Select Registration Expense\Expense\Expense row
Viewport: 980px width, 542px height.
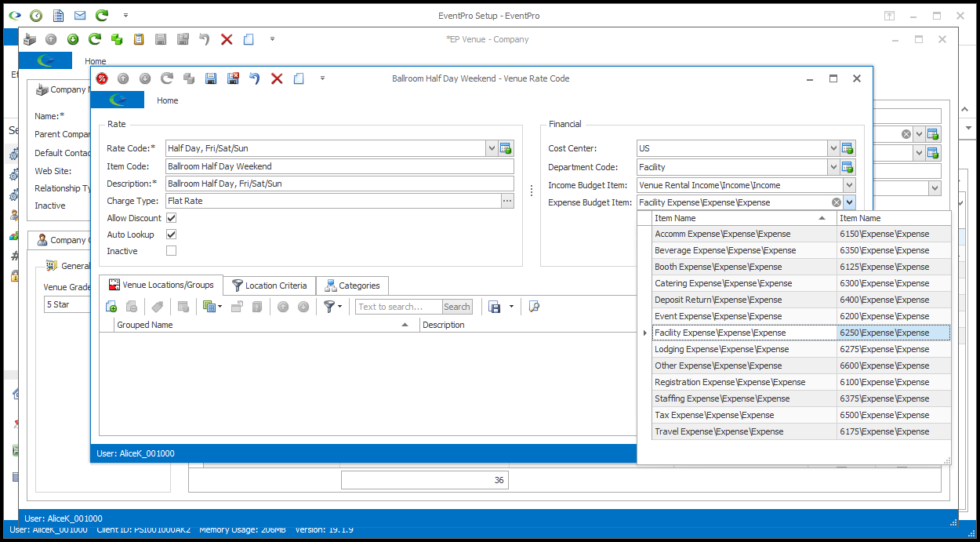pyautogui.click(x=801, y=382)
